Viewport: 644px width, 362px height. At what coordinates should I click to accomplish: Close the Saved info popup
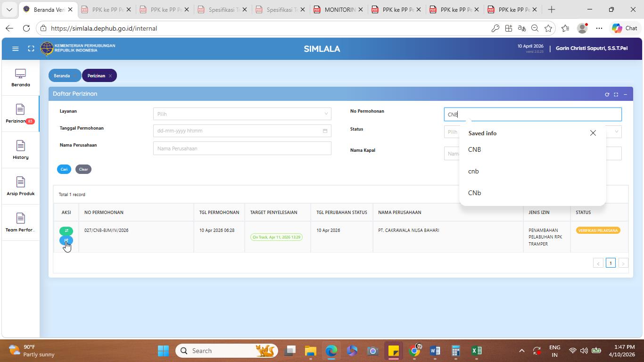593,133
